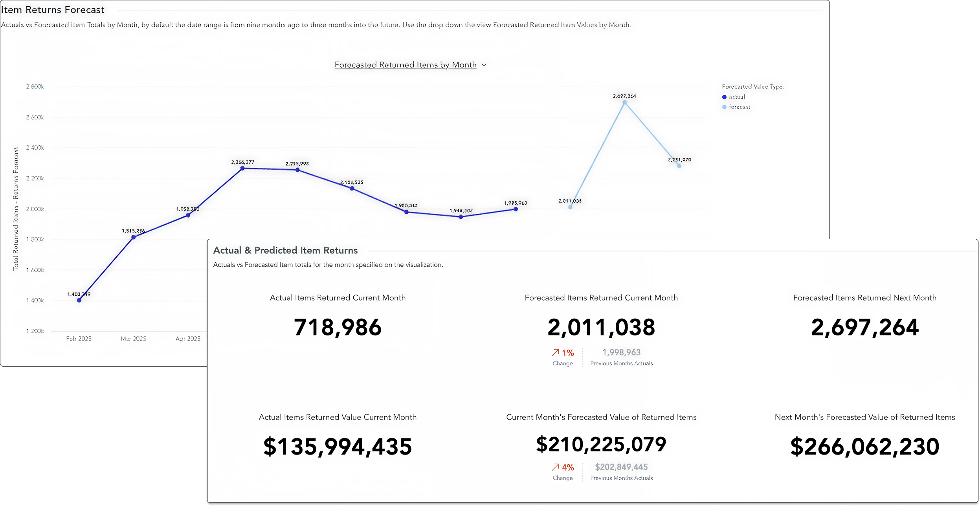Click the chevron next to chart title

coord(484,65)
